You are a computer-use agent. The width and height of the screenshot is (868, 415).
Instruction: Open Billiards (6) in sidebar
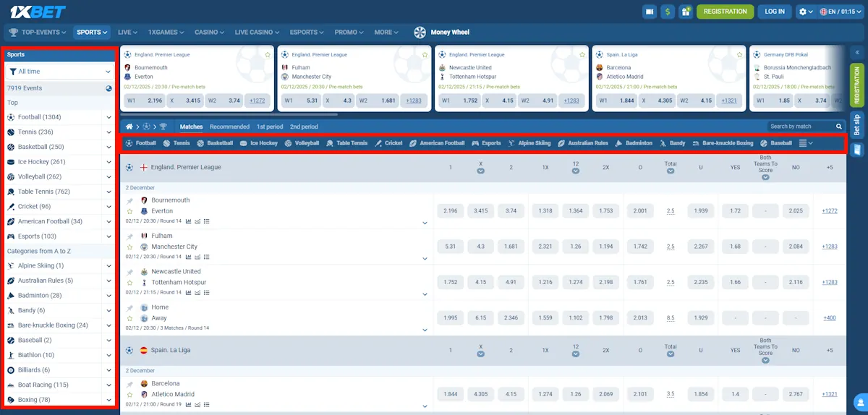(x=54, y=370)
